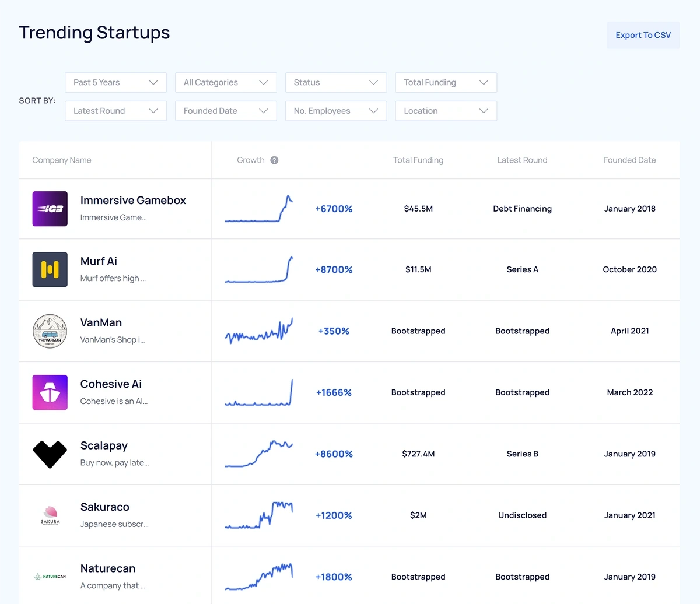Click the October 2020 founded date
The width and height of the screenshot is (700, 604).
pyautogui.click(x=630, y=270)
